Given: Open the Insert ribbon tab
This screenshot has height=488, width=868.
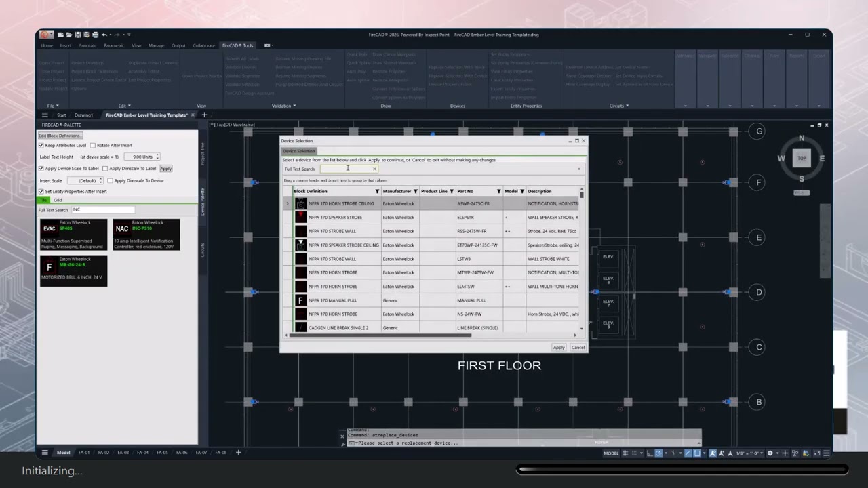Looking at the screenshot, I should click(x=66, y=45).
